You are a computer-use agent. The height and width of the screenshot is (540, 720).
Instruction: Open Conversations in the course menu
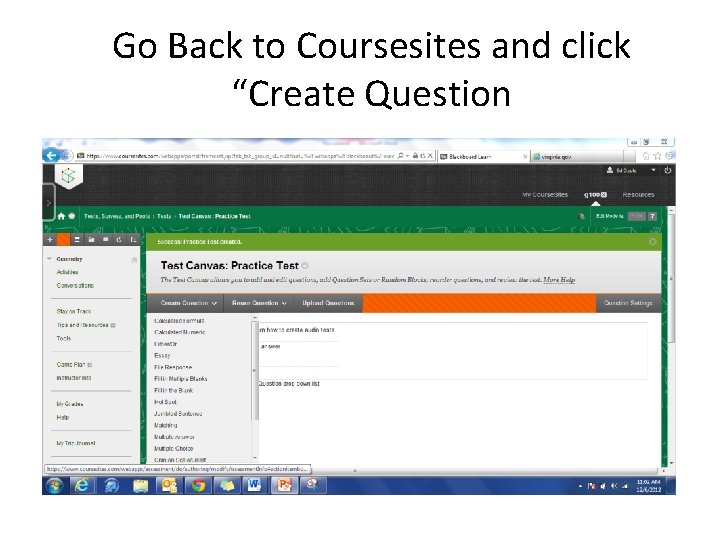coord(75,286)
